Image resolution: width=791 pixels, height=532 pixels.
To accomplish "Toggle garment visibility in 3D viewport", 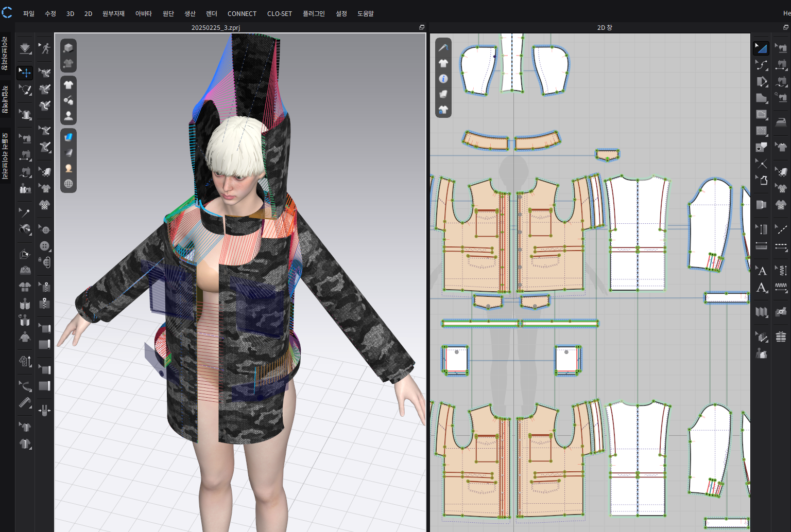I will coord(68,85).
